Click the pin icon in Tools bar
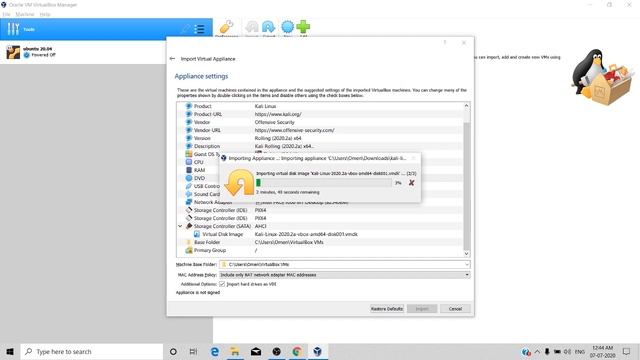Image resolution: width=640 pixels, height=360 pixels. 185,29
